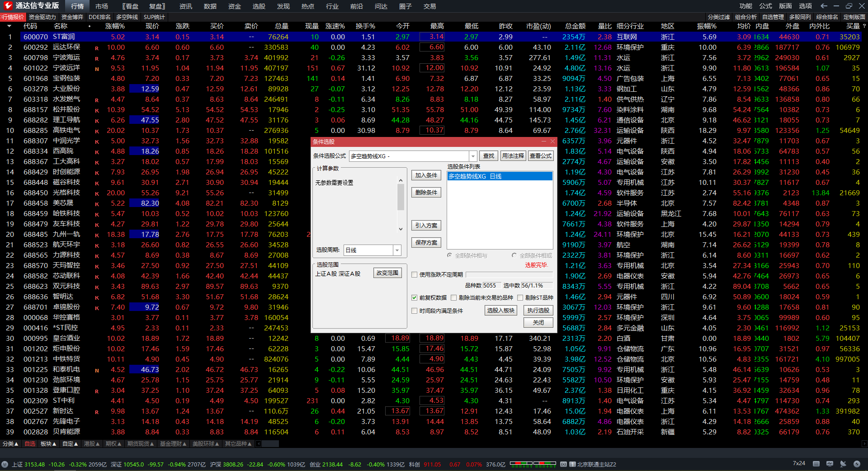Uncheck the 前复权数据 checkbox
This screenshot has height=471, width=868.
pyautogui.click(x=414, y=297)
